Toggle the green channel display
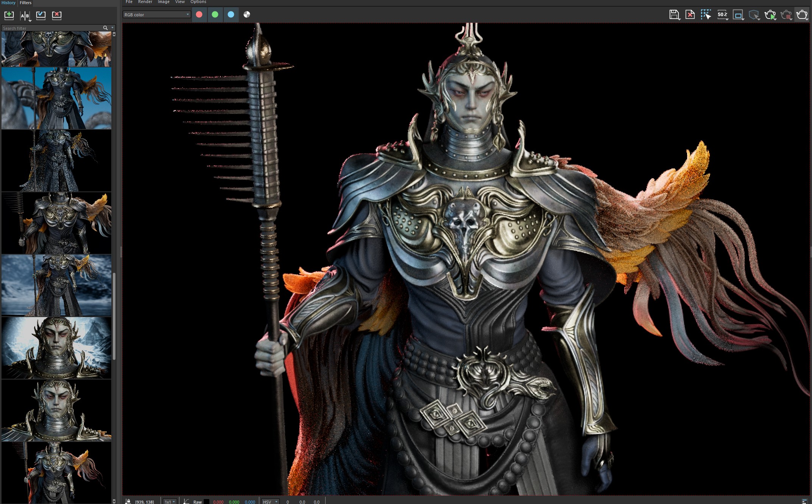This screenshot has height=504, width=812. tap(215, 14)
